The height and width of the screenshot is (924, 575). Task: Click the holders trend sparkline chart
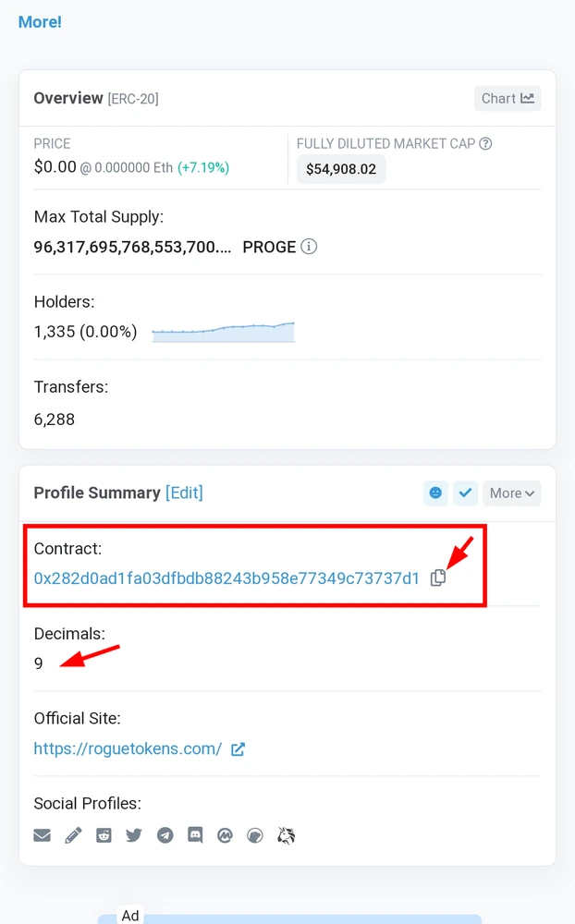[224, 332]
